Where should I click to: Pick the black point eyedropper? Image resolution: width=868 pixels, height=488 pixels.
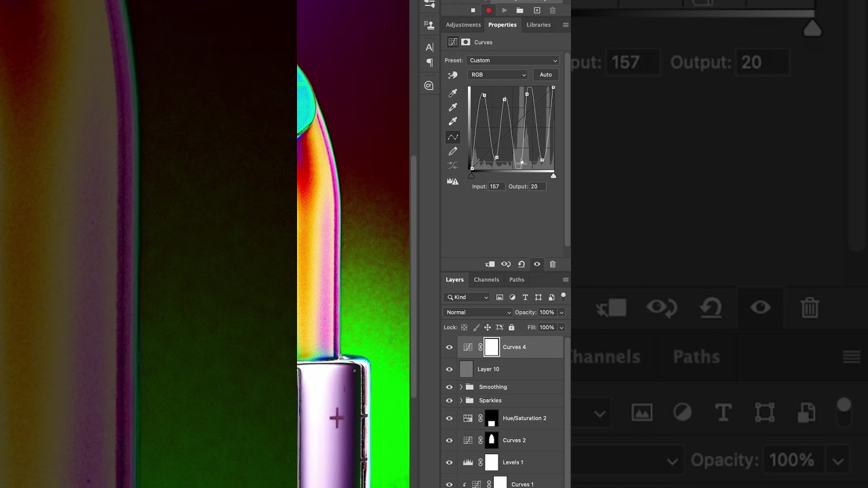coord(453,93)
